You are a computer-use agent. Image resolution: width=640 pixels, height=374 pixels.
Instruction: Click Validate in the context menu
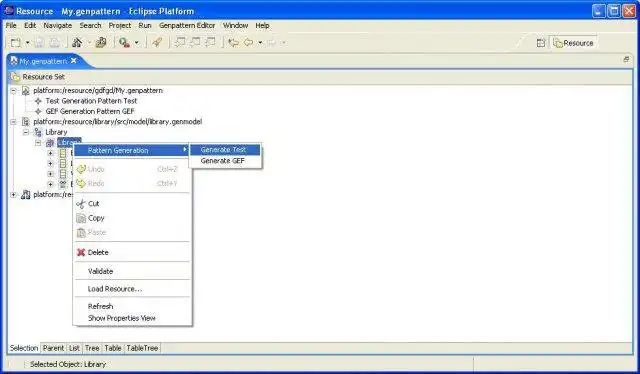click(x=131, y=271)
